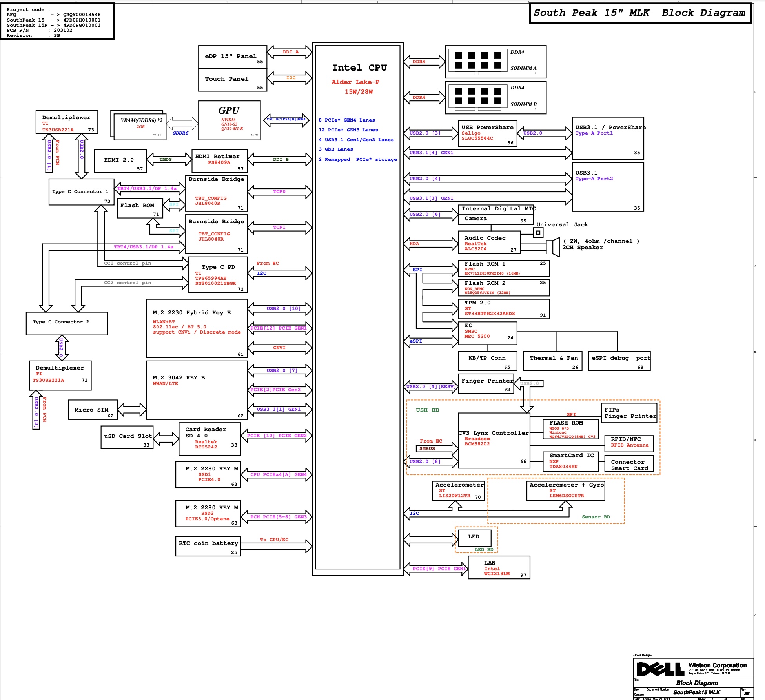The height and width of the screenshot is (700, 765).
Task: Select the 'uSD Card Slot' block
Action: 127,437
